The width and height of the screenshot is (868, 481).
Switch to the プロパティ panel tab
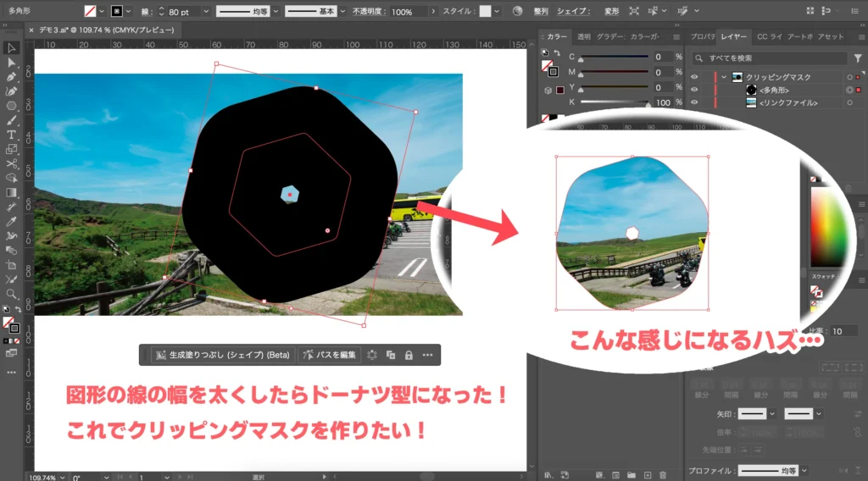[x=703, y=37]
